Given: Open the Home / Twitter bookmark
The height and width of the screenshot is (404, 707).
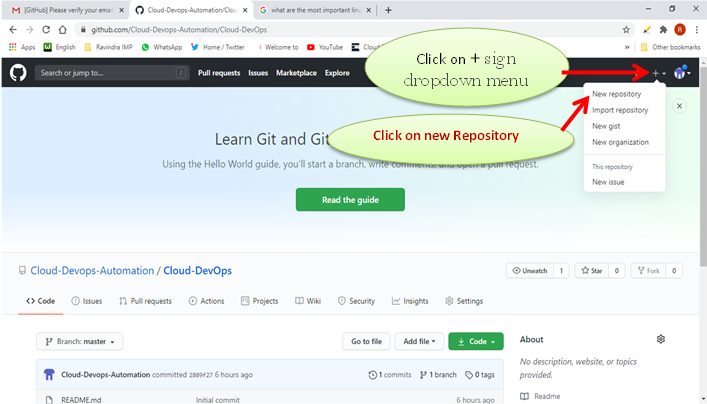Looking at the screenshot, I should pos(217,47).
